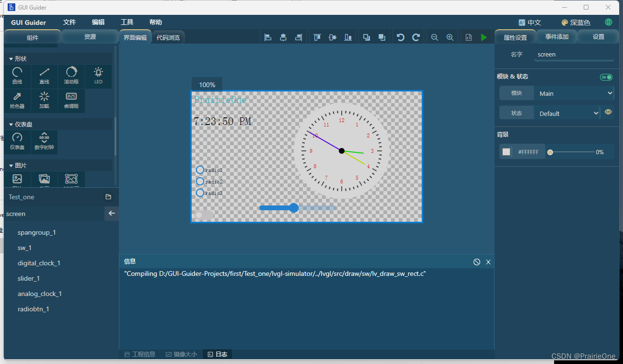Screen dimensions: 623x364
Task: Open the 工程信息 bottom tab
Action: point(140,354)
